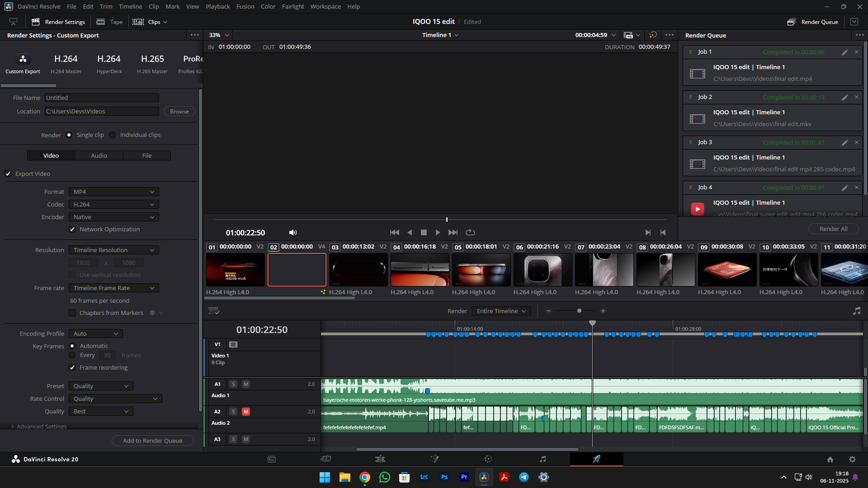Screen dimensions: 868x488
Task: Edit Job 1 with pencil icon
Action: click(844, 52)
